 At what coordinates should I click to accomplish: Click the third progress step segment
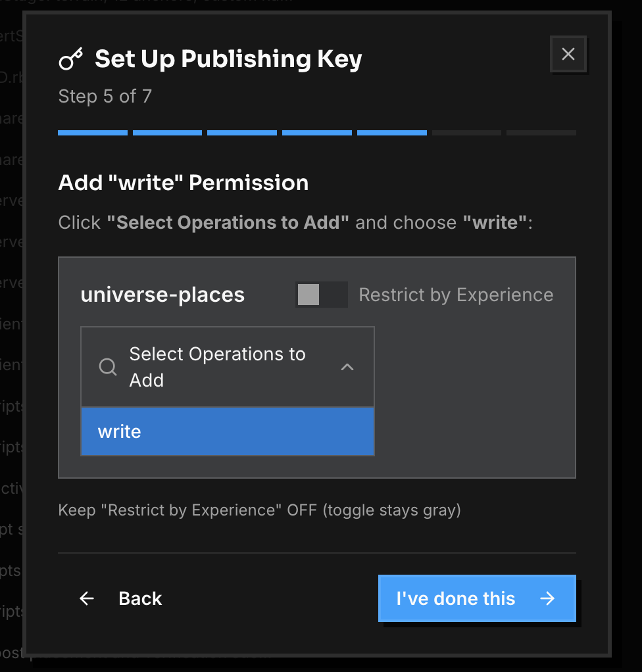pos(242,133)
